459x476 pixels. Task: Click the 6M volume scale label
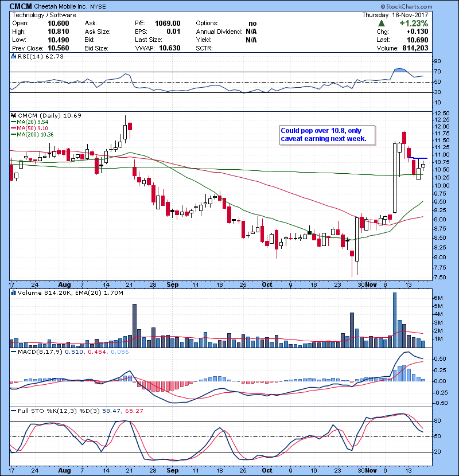pos(438,298)
